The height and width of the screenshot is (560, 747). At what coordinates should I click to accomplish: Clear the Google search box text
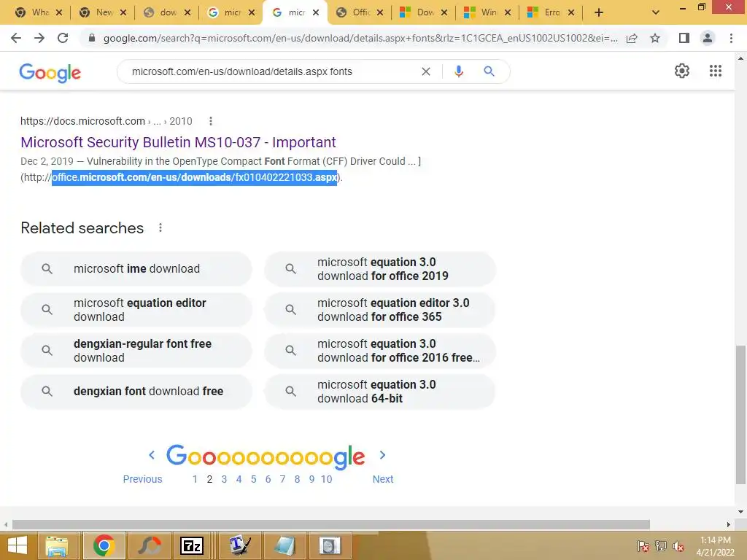pyautogui.click(x=426, y=71)
